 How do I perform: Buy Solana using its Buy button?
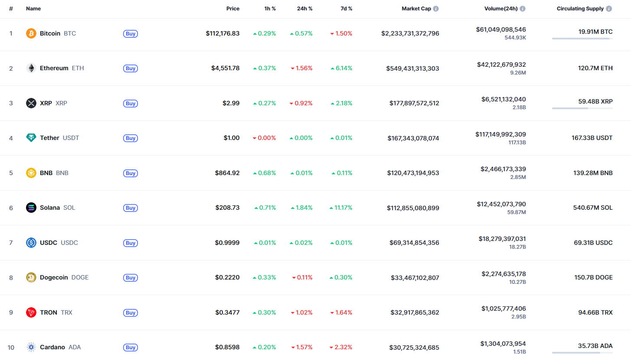pyautogui.click(x=131, y=208)
